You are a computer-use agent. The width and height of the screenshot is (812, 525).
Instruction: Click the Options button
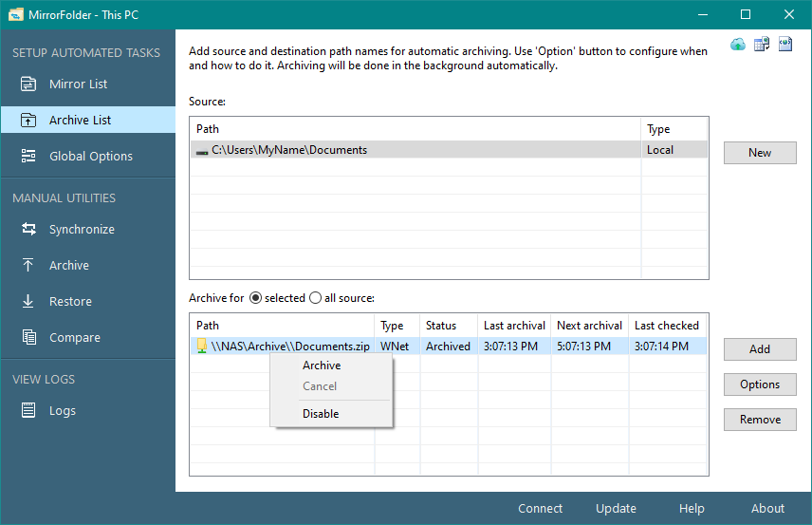[x=760, y=384]
